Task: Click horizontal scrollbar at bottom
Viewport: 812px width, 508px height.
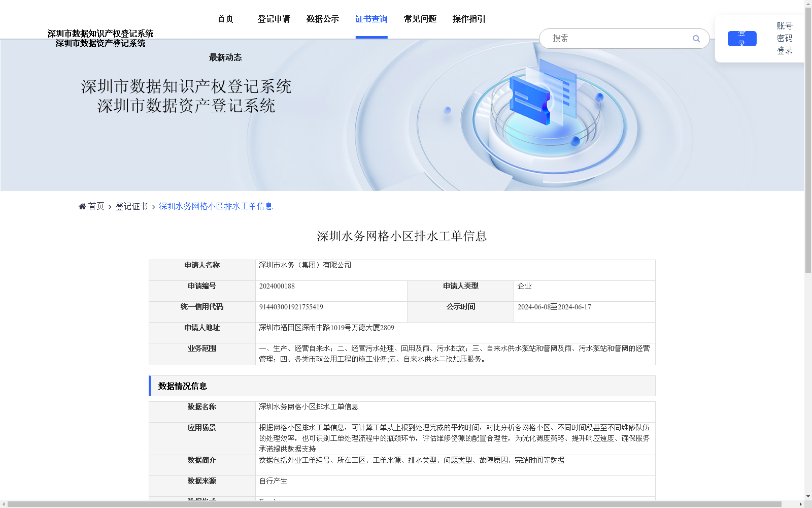Action: pos(395,504)
